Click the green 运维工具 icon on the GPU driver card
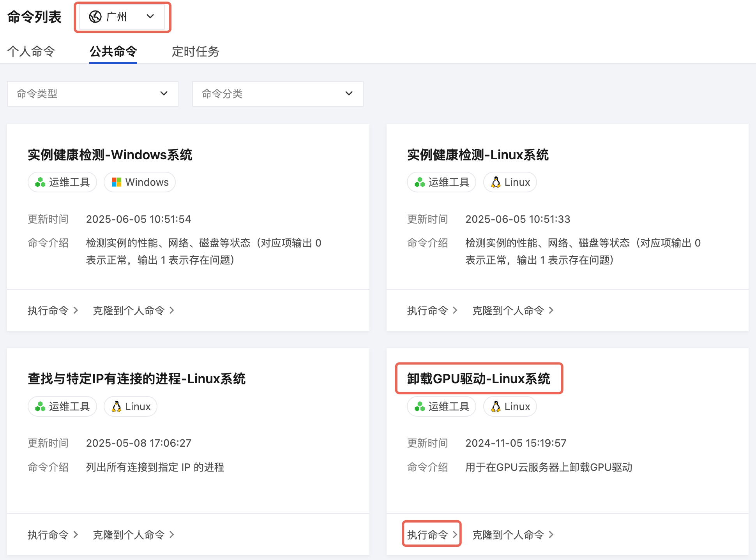 (420, 407)
